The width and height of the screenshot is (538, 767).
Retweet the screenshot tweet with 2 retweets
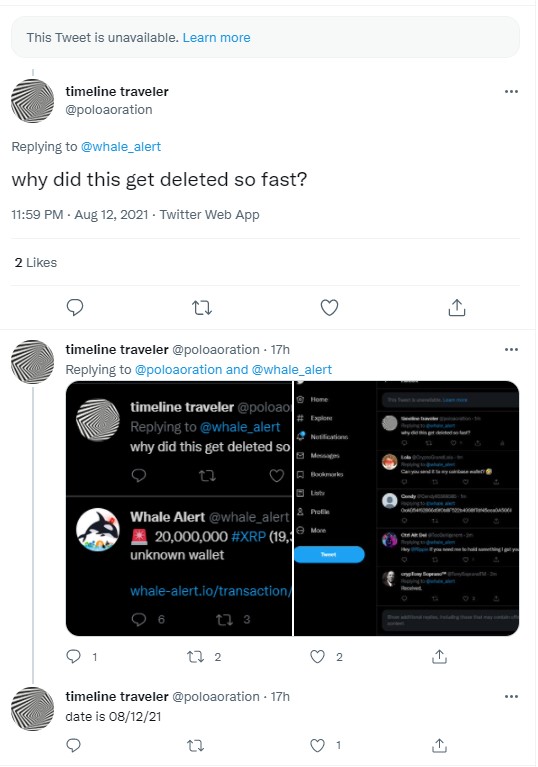[204, 656]
